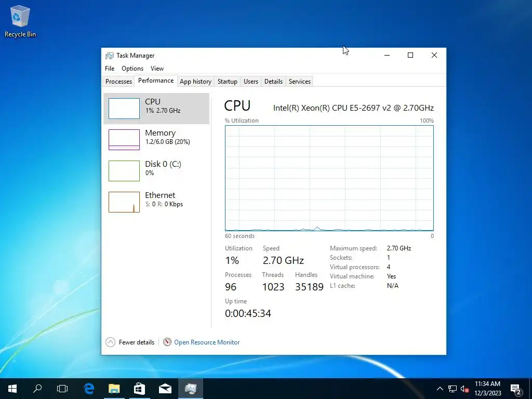The width and height of the screenshot is (532, 399).
Task: Maximize the Task Manager window
Action: tap(410, 55)
